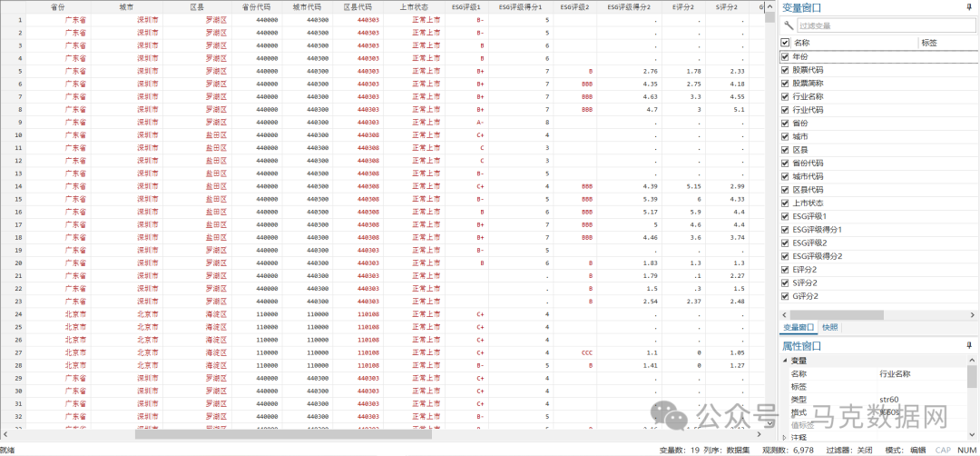The width and height of the screenshot is (980, 456).
Task: Toggle the 上市状态 variable checkbox
Action: (x=786, y=203)
